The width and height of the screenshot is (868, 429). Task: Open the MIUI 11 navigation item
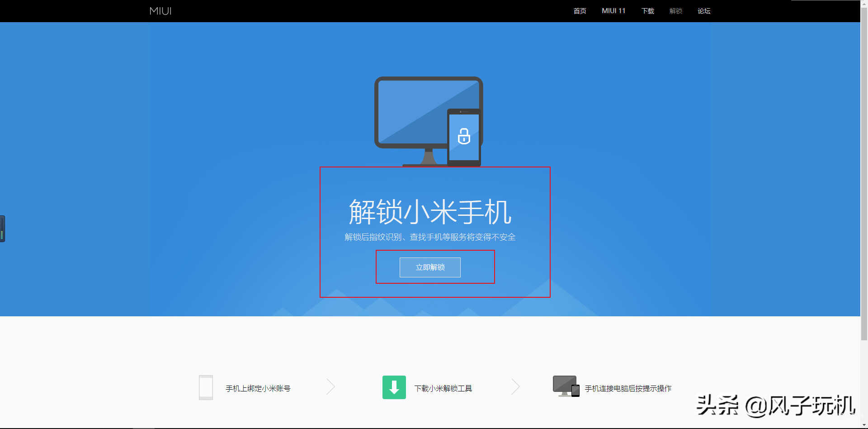[x=613, y=11]
